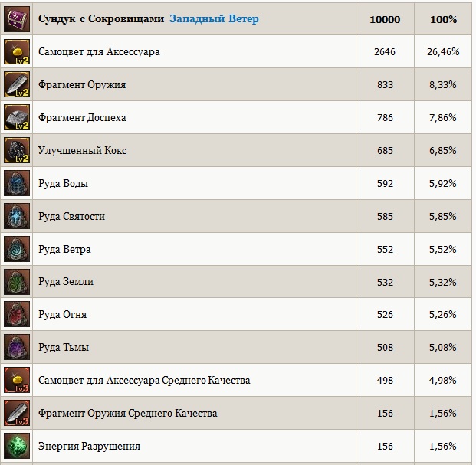Select the Фрагмент Доспеха item icon
The height and width of the screenshot is (465, 476).
click(x=17, y=117)
